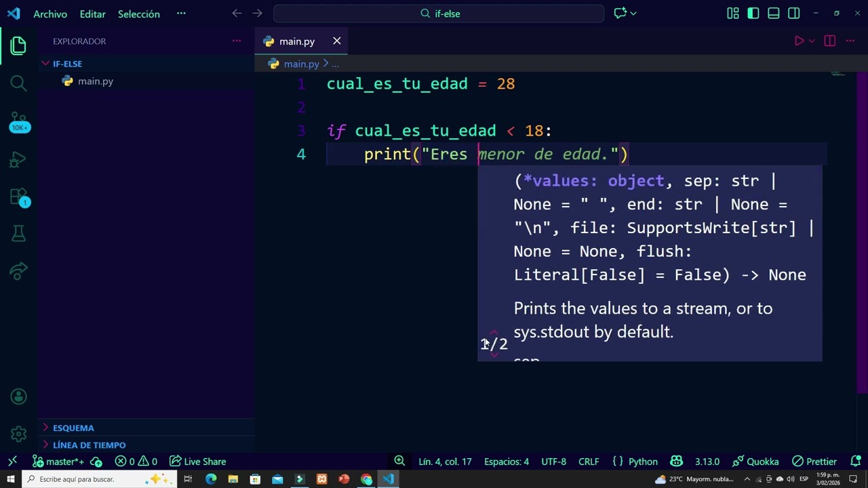Click the zoom magnifier status icon
Viewport: 868px width, 488px height.
click(399, 462)
